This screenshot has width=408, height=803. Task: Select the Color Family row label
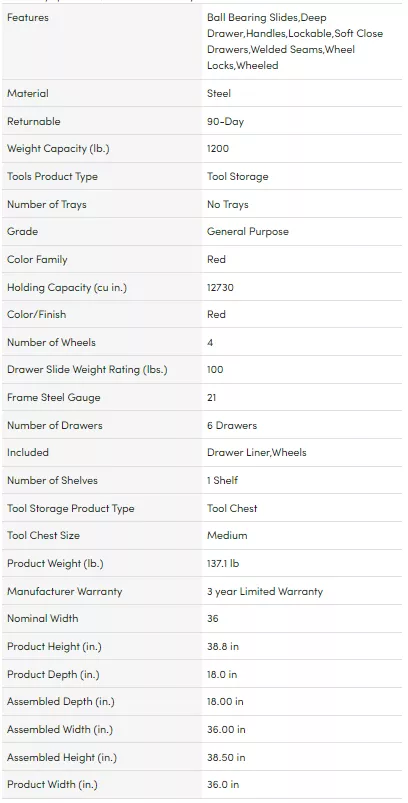tap(37, 260)
